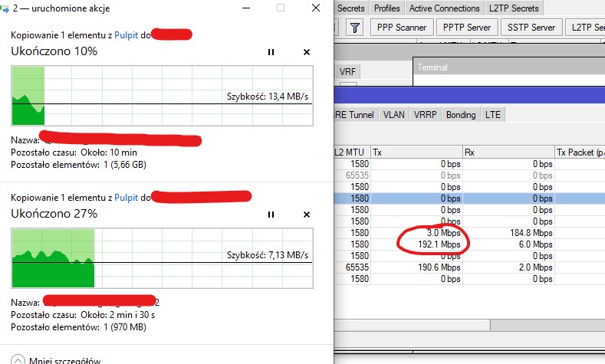Select the row with Tx 190.6 Mbps
This screenshot has width=605, height=364.
469,267
